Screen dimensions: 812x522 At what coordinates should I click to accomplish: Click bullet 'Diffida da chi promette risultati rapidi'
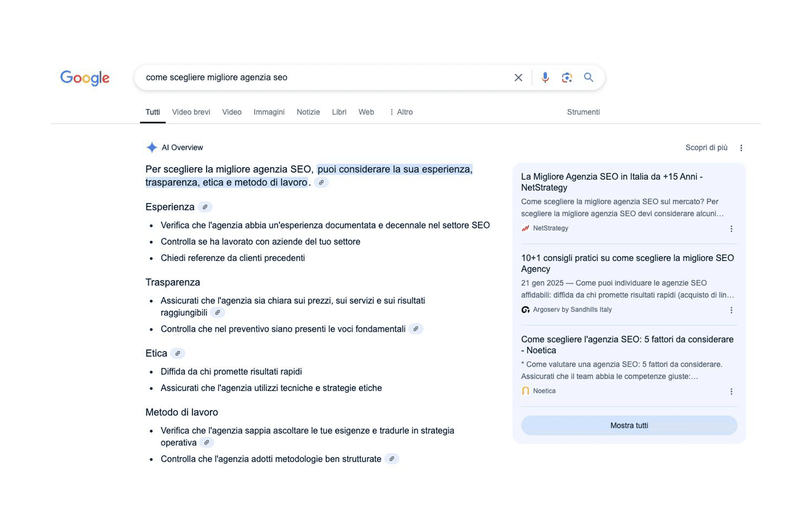click(x=231, y=372)
